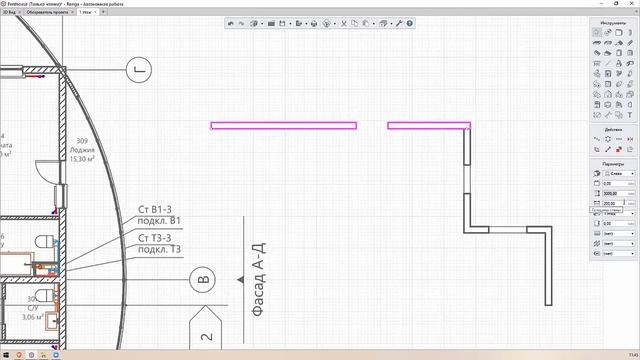Click the diagonal line icon in Действия
The height and width of the screenshot is (360, 640).
click(608, 149)
